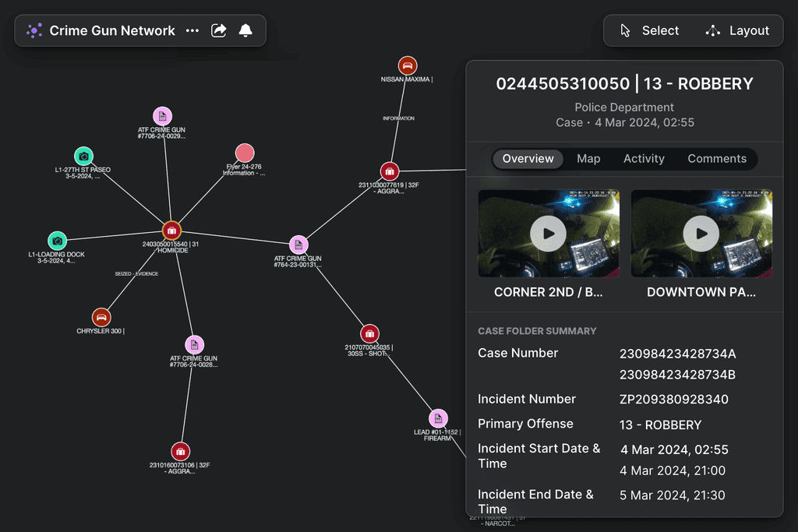The height and width of the screenshot is (532, 798).
Task: Open the three-dot more options menu
Action: point(192,30)
